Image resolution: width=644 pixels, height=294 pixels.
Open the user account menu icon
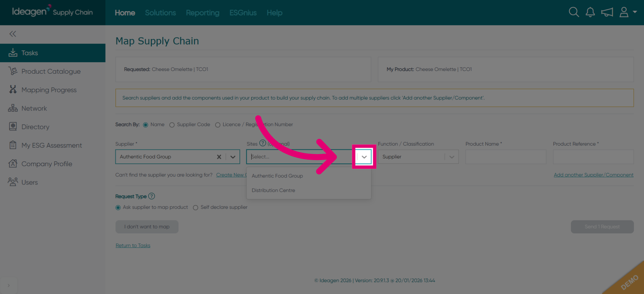pyautogui.click(x=624, y=12)
